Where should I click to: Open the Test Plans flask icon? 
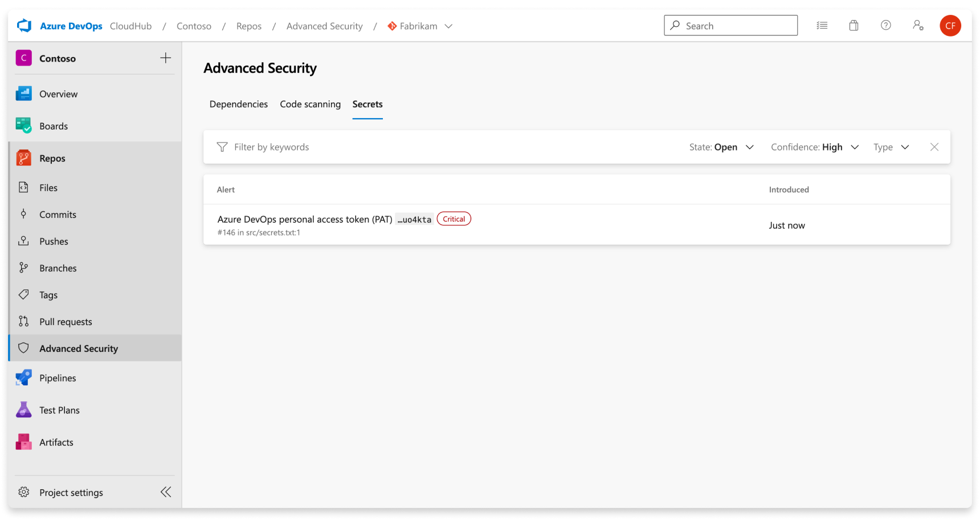24,409
